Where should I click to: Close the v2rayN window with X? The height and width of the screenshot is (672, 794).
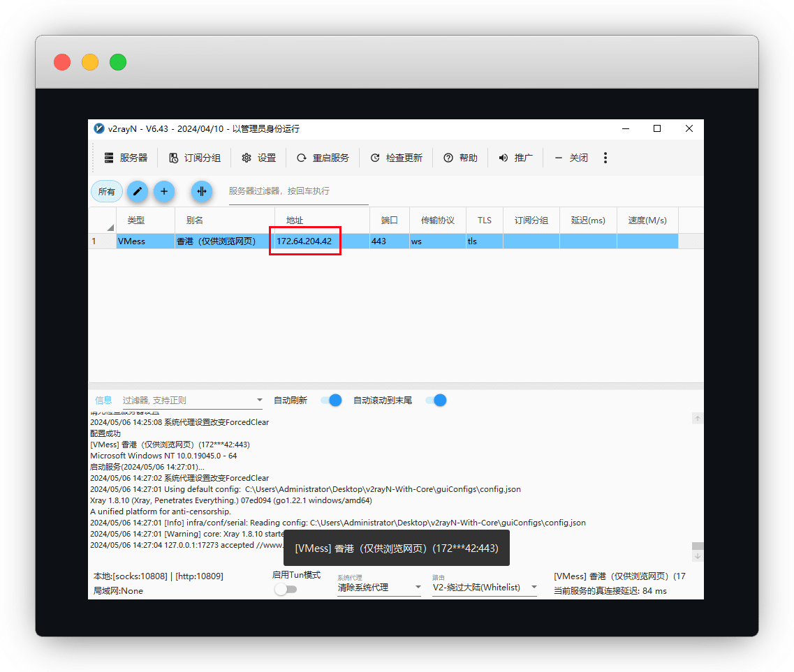point(689,128)
